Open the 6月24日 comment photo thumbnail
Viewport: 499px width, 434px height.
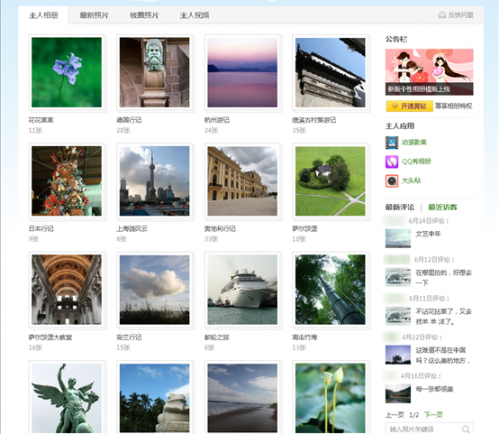tap(398, 238)
